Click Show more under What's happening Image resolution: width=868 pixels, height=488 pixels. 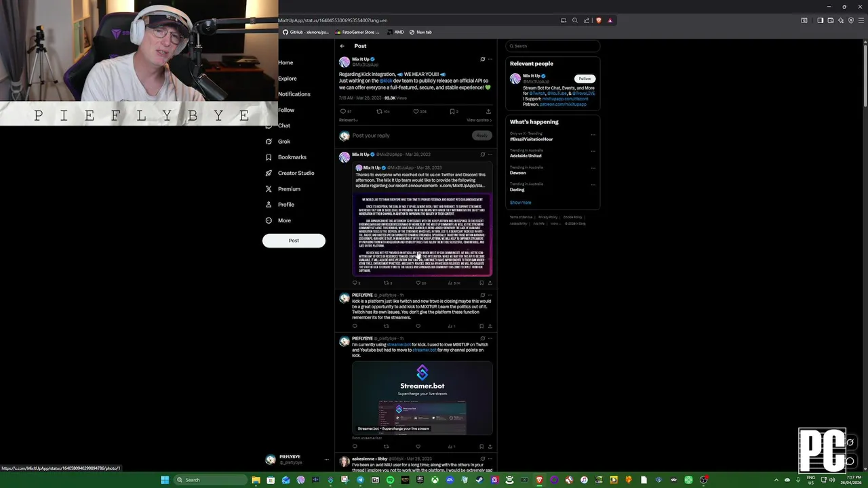tap(521, 203)
